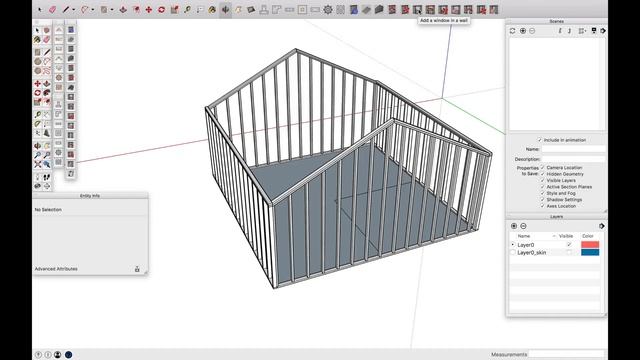
Task: Toggle visibility checkbox of Layer0_skin
Action: 569,253
